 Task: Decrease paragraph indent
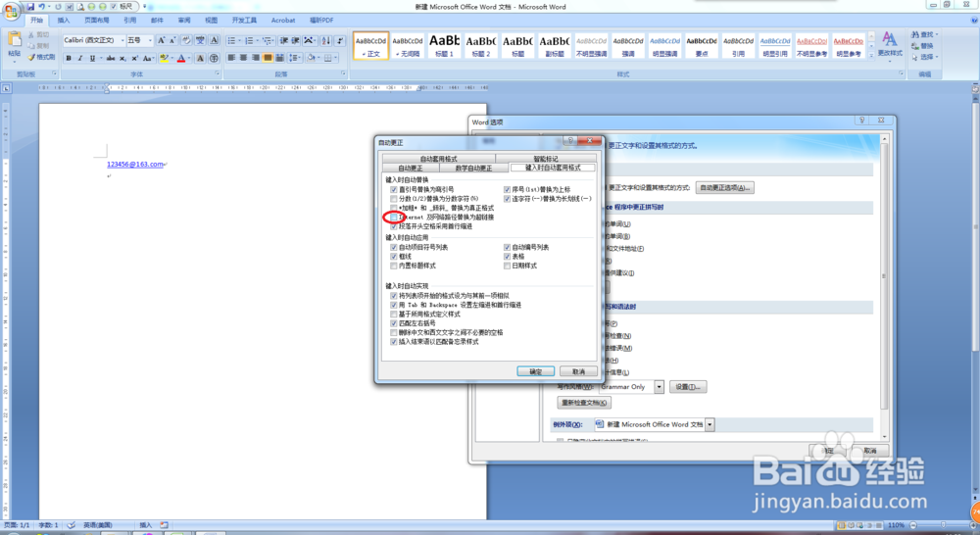284,40
